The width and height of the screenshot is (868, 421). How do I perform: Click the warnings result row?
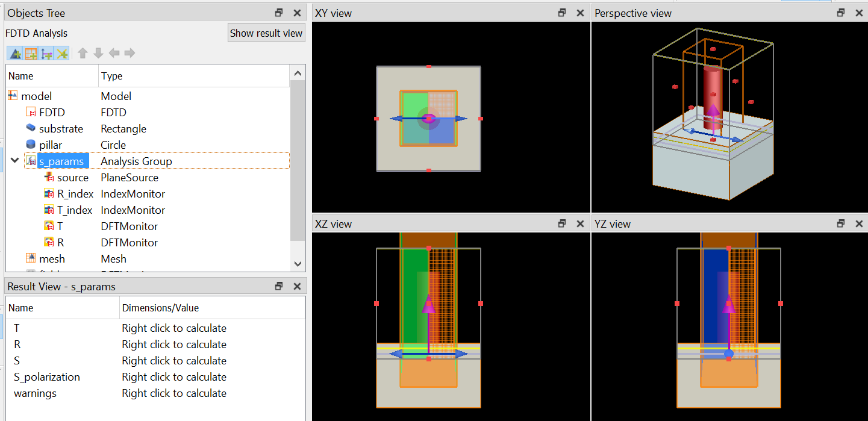point(155,393)
